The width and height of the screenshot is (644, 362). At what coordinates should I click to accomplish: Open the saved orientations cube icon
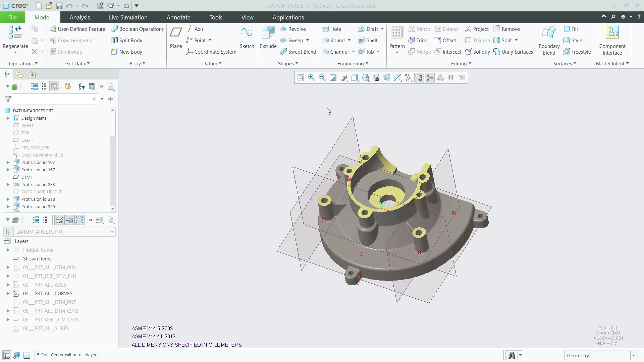click(365, 78)
